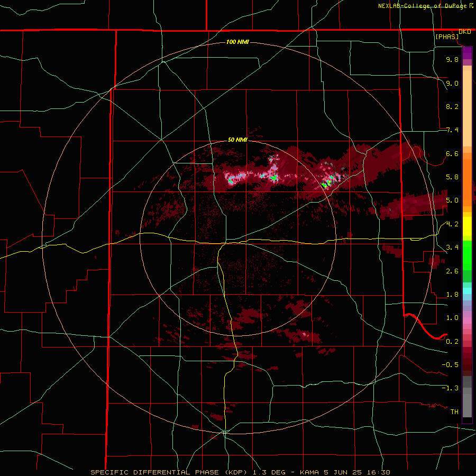Click the peach band beside 8.2
The image size is (476, 476).
467,108
